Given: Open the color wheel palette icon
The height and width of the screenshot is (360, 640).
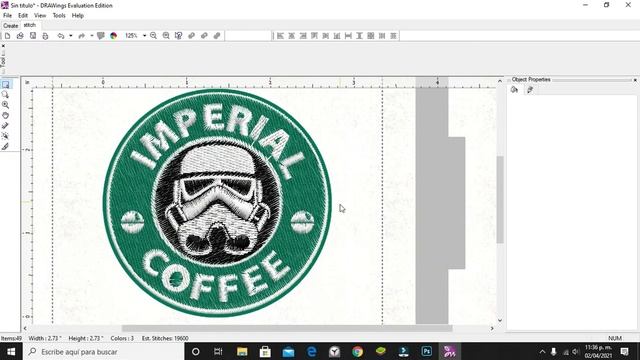Looking at the screenshot, I should point(113,36).
